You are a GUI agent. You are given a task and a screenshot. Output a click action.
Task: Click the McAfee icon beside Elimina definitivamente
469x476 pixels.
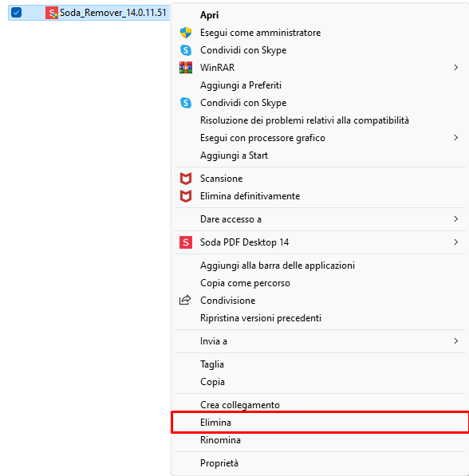click(x=186, y=196)
